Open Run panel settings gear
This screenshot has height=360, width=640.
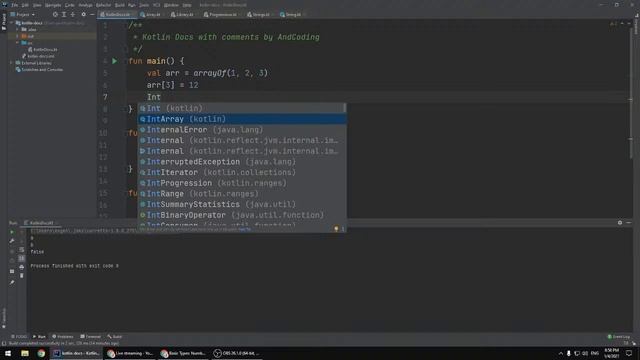620,223
